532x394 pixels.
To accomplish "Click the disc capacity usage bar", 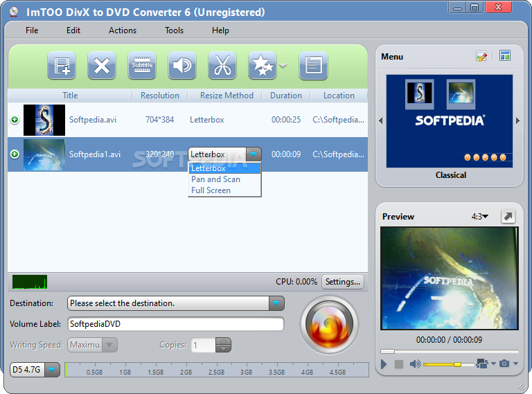I will coord(217,370).
